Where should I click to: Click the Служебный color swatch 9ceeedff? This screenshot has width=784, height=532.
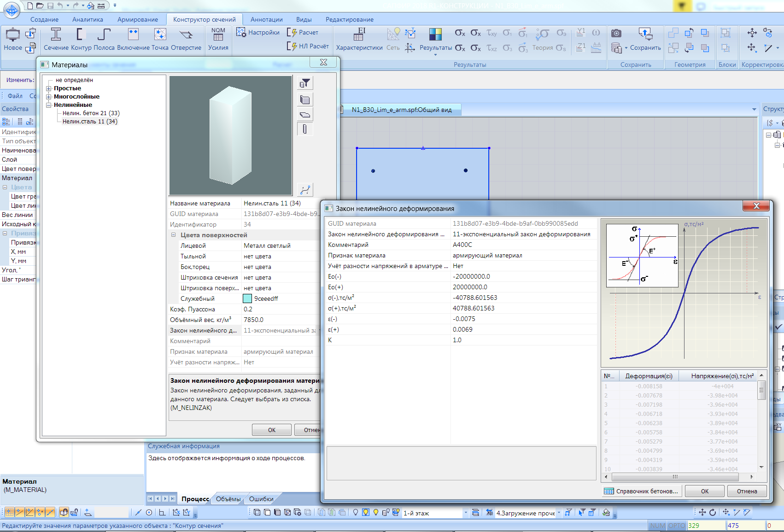coord(247,298)
